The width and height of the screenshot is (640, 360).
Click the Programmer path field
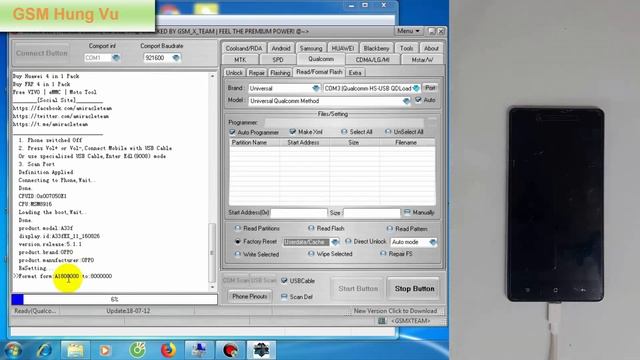pos(344,122)
